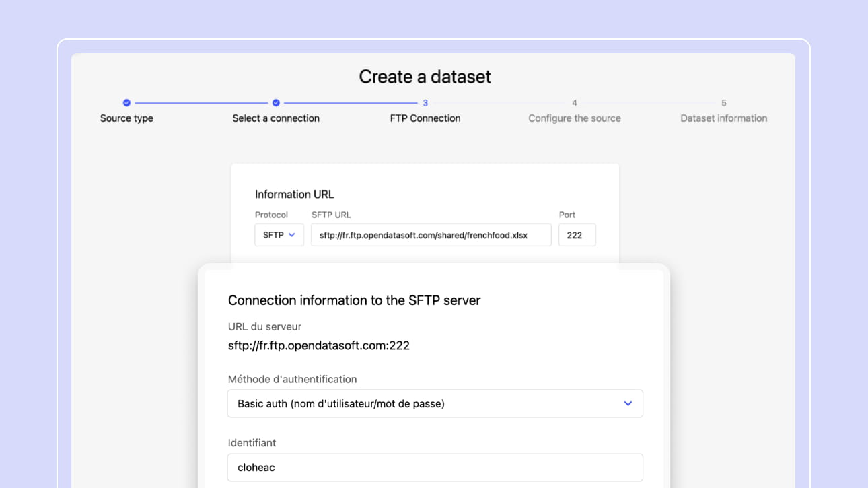
Task: Click the step 4 number marker
Action: pyautogui.click(x=575, y=103)
